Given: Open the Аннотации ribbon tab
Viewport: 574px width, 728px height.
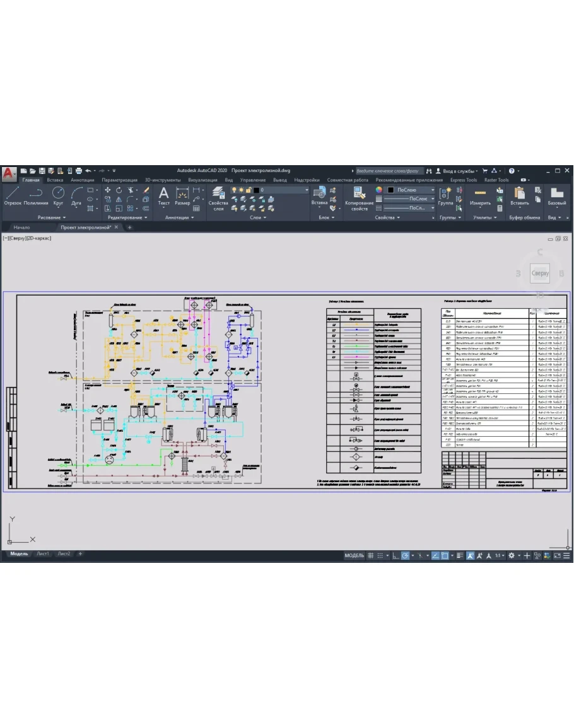Looking at the screenshot, I should [83, 180].
